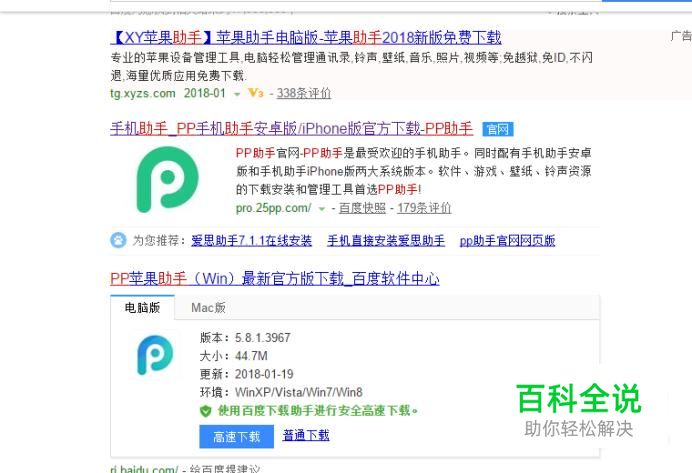Viewport: 692px width, 473px height.
Task: Expand the dropdown arrow after 2018-01
Action: 237,94
